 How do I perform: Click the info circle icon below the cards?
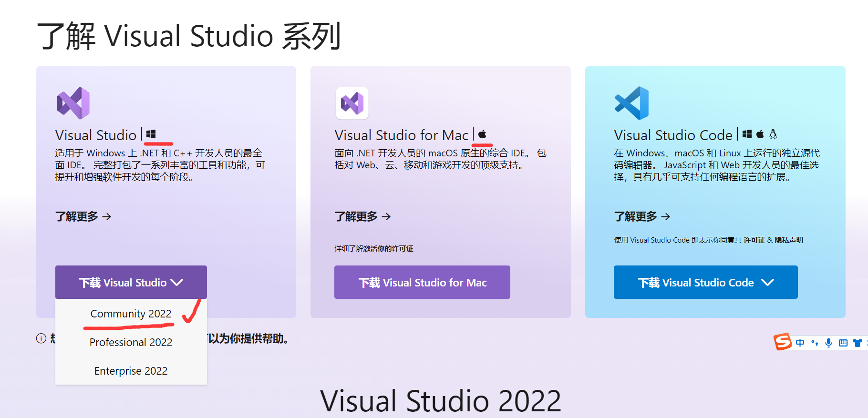[x=41, y=338]
